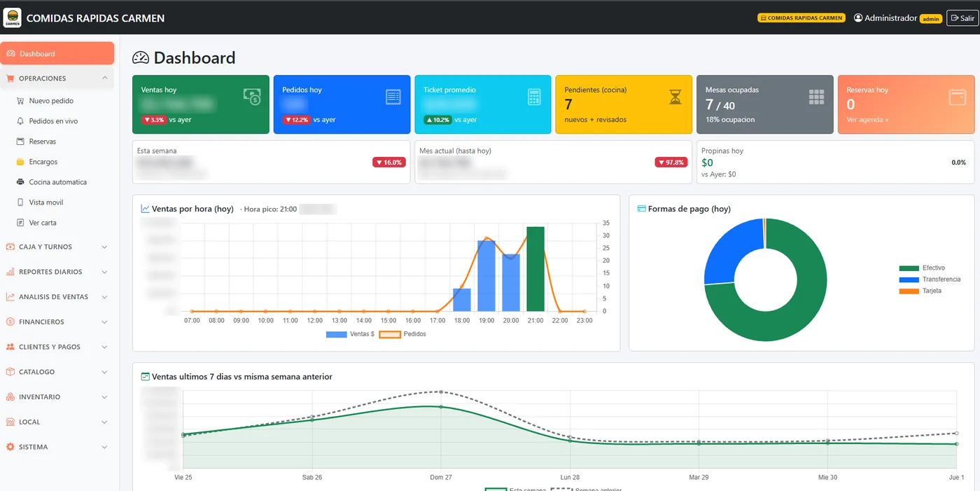Click the Salir logout button
980x491 pixels.
click(962, 18)
